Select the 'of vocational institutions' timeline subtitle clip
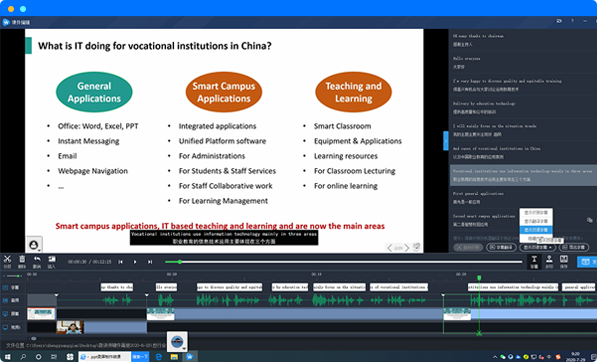 pos(399,287)
